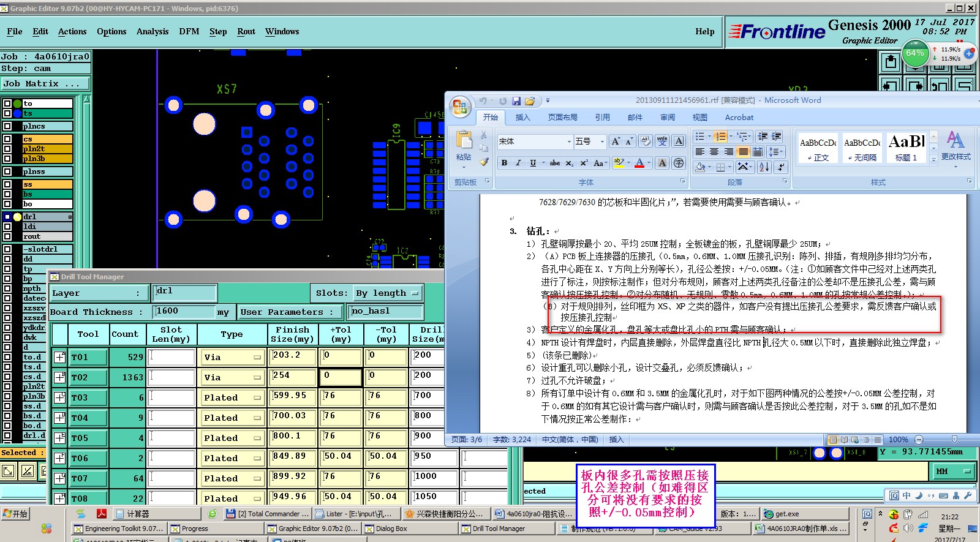980x542 pixels.
Task: Switch to the 页面布局 tab in Word
Action: 563,117
